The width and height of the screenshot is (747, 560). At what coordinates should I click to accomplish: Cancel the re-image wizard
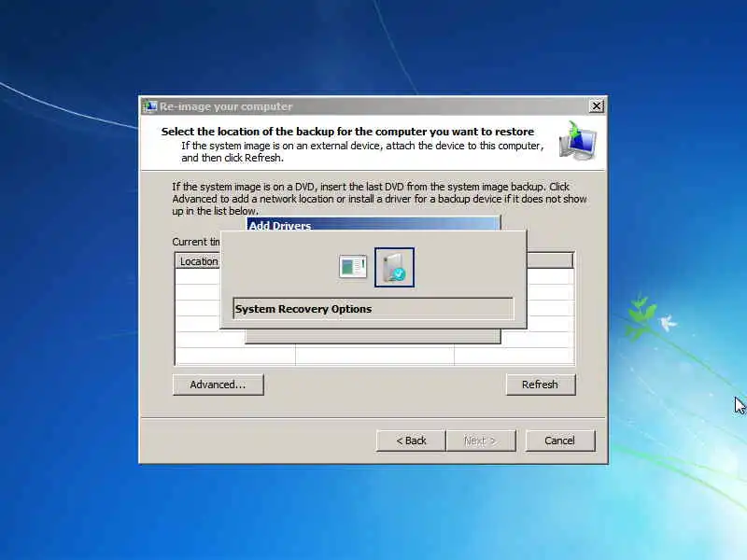tap(560, 441)
